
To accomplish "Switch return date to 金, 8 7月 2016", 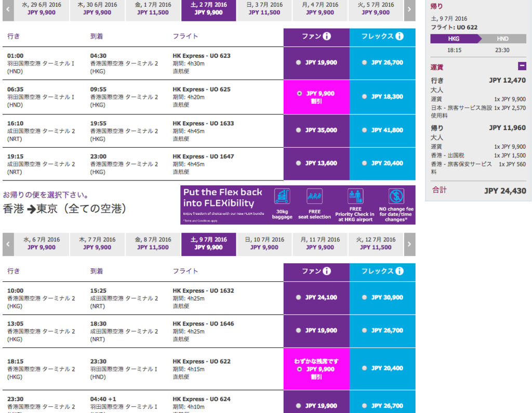I will (153, 244).
